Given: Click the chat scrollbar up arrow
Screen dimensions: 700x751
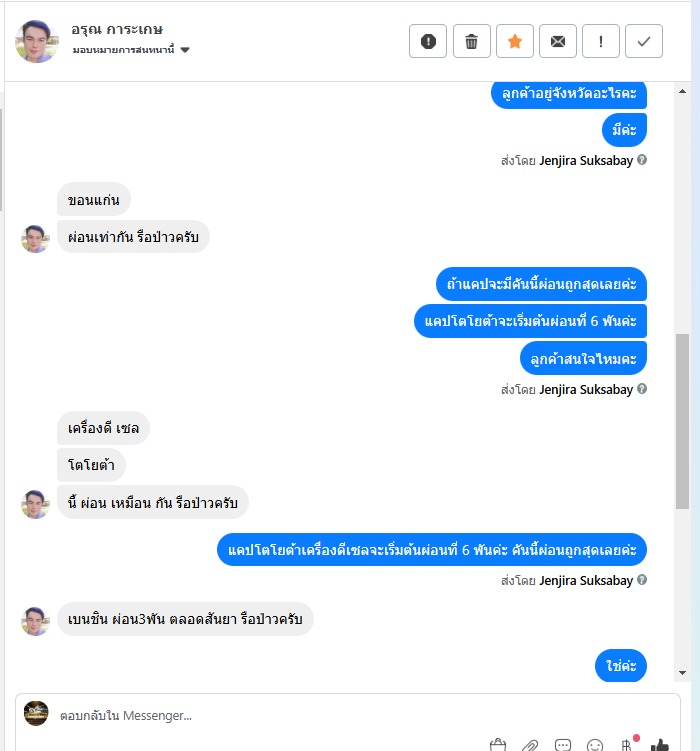Looking at the screenshot, I should pyautogui.click(x=682, y=91).
